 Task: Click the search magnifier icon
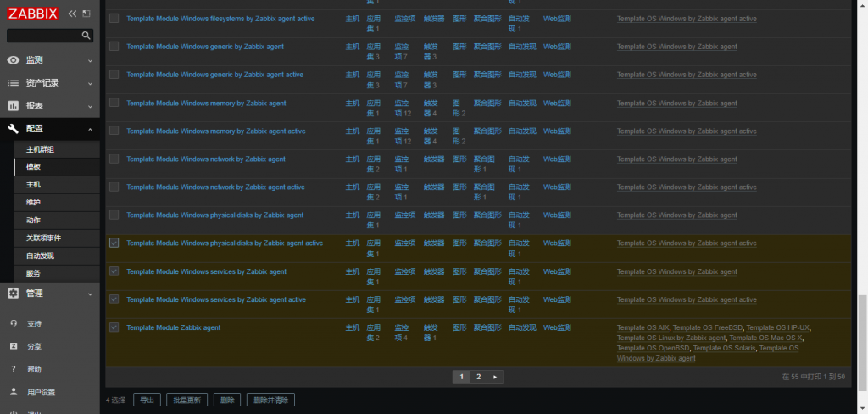86,36
